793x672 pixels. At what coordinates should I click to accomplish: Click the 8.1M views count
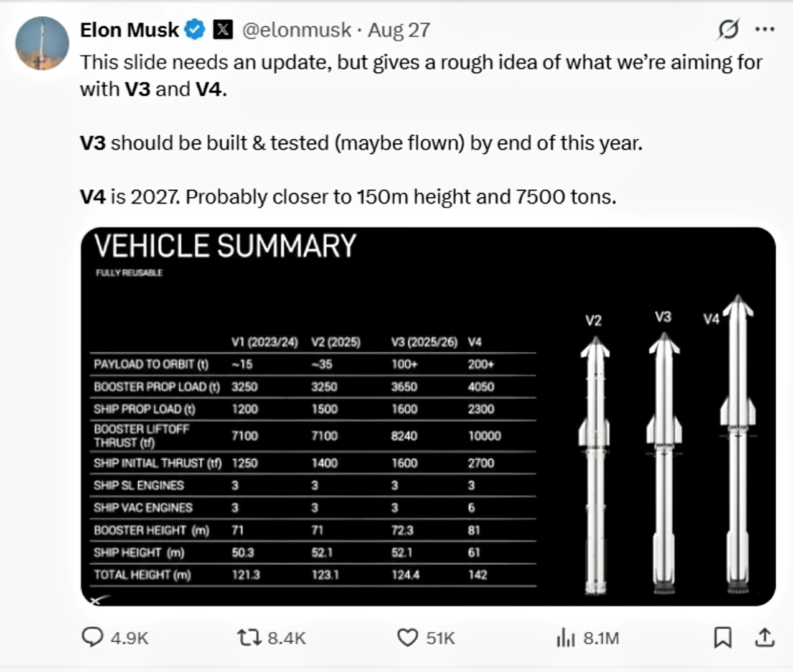point(601,638)
